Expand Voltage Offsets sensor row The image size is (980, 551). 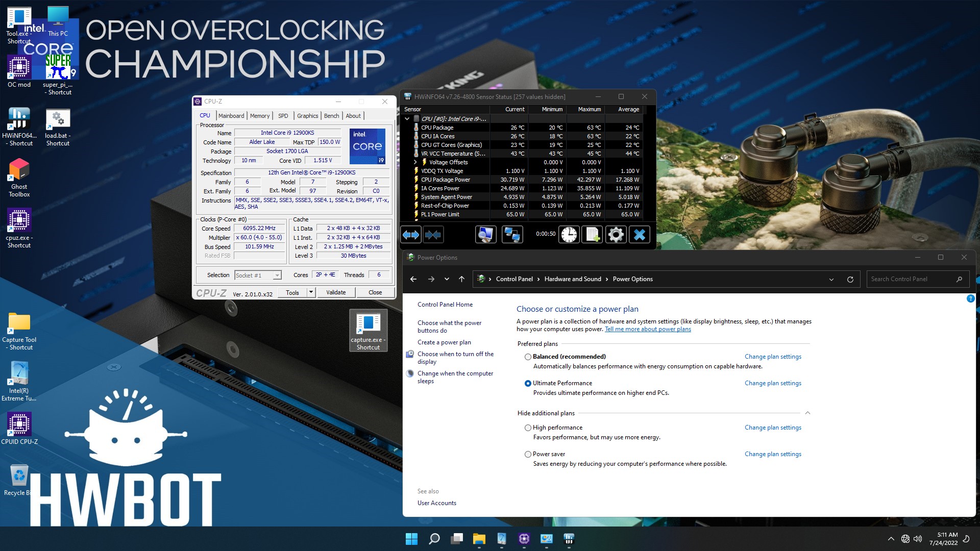(415, 162)
